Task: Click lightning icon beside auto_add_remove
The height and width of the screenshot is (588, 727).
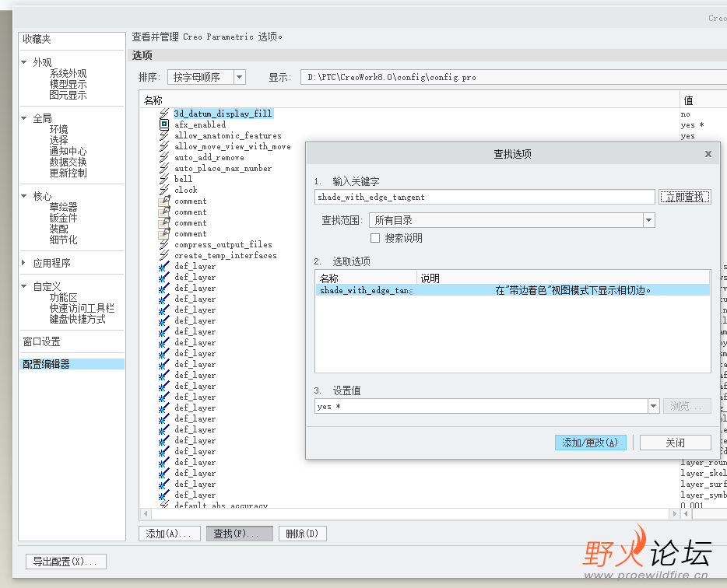Action: pos(164,157)
